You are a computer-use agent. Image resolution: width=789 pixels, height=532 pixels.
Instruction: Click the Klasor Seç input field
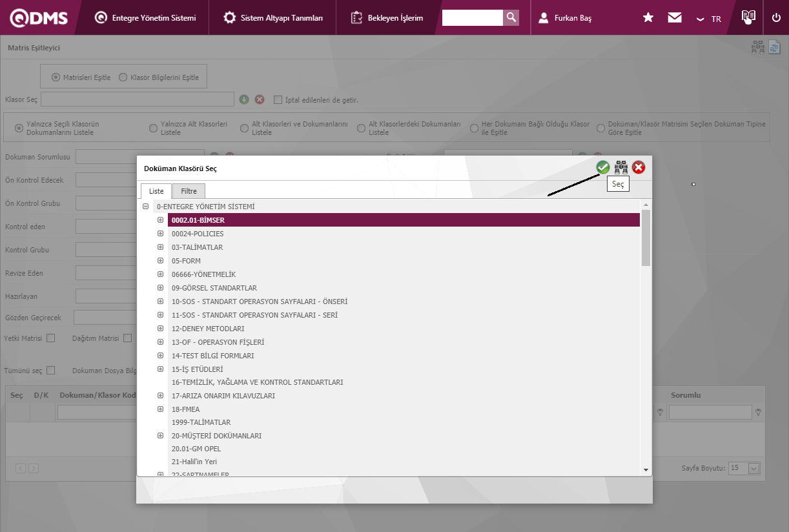[x=138, y=99]
